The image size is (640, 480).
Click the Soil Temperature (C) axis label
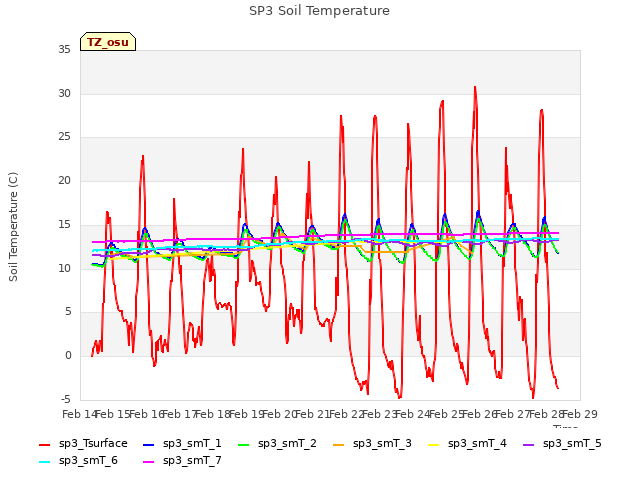click(x=13, y=227)
